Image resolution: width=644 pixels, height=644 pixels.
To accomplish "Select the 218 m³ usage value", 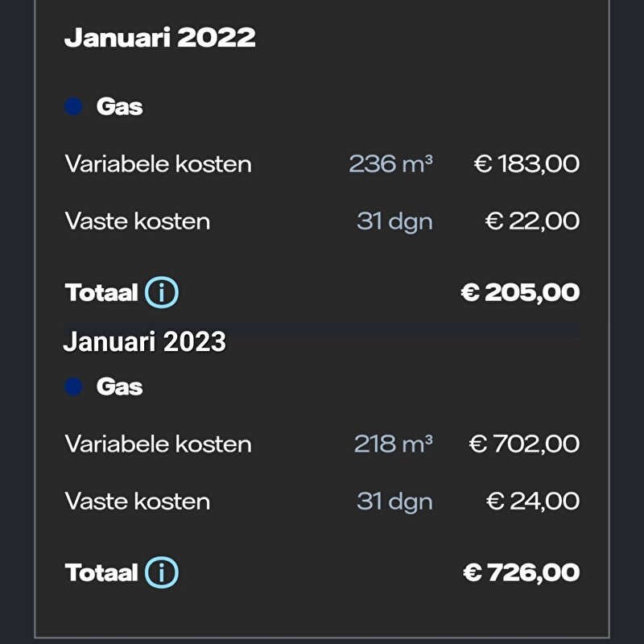I will (393, 444).
